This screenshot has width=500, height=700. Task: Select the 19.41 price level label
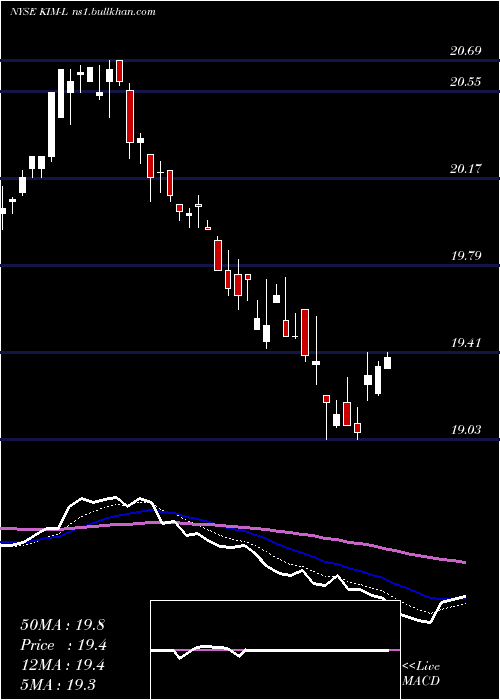pyautogui.click(x=466, y=343)
